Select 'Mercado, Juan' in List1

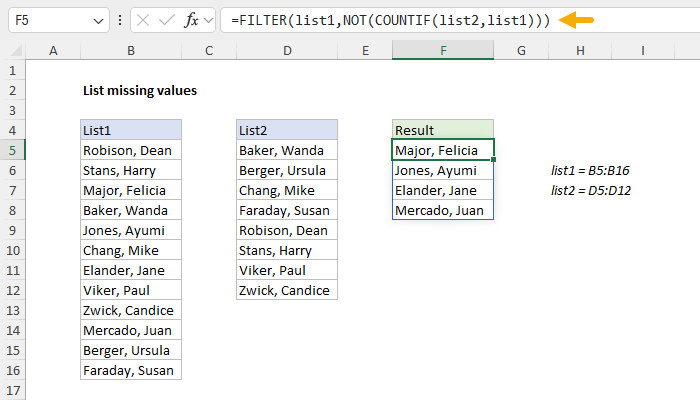tap(131, 330)
